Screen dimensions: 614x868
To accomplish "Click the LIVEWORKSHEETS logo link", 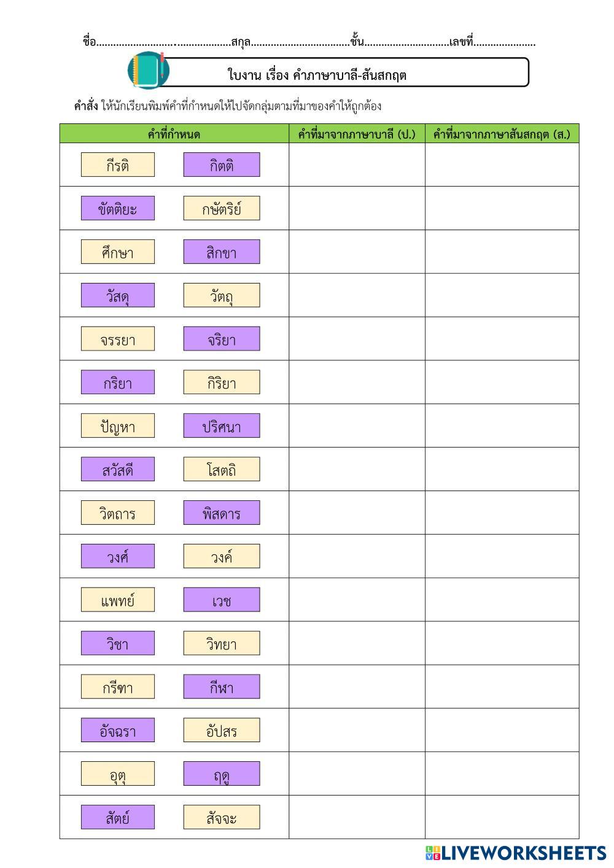I will 515,853.
